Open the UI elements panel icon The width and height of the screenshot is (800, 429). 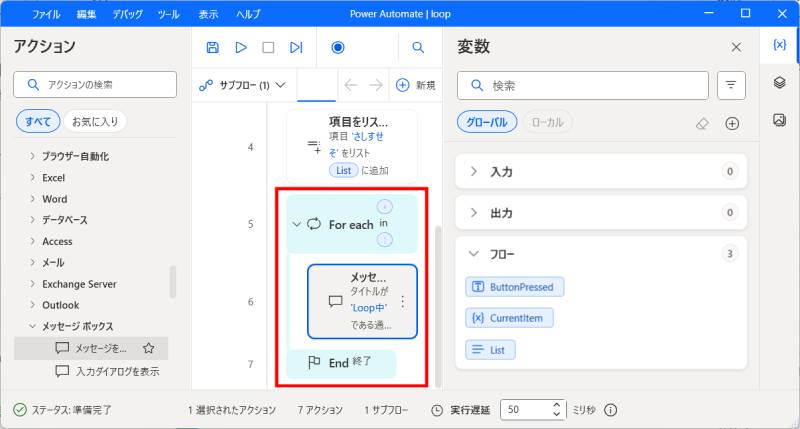779,83
